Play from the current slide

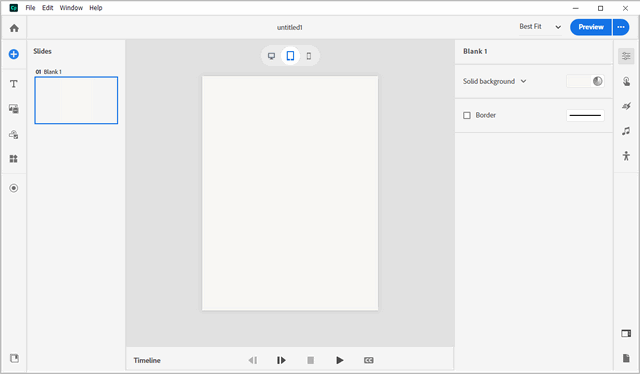pyautogui.click(x=281, y=360)
